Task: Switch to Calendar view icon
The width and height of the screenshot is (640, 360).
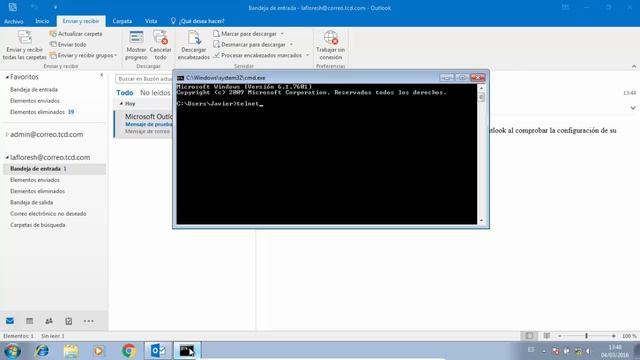Action: [29, 321]
